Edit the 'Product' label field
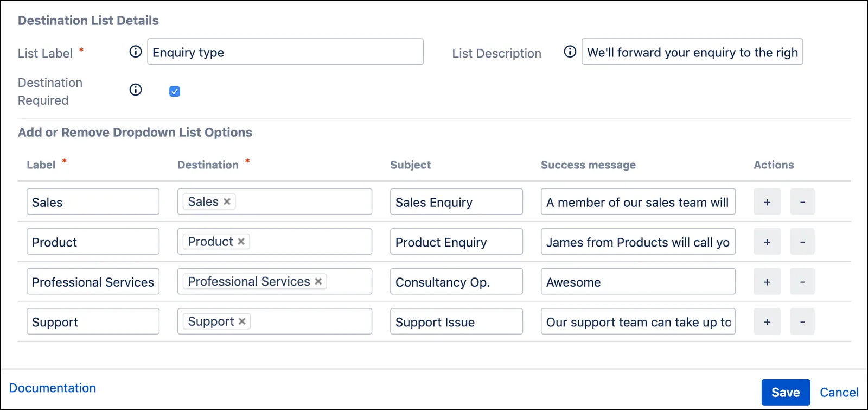 click(93, 242)
